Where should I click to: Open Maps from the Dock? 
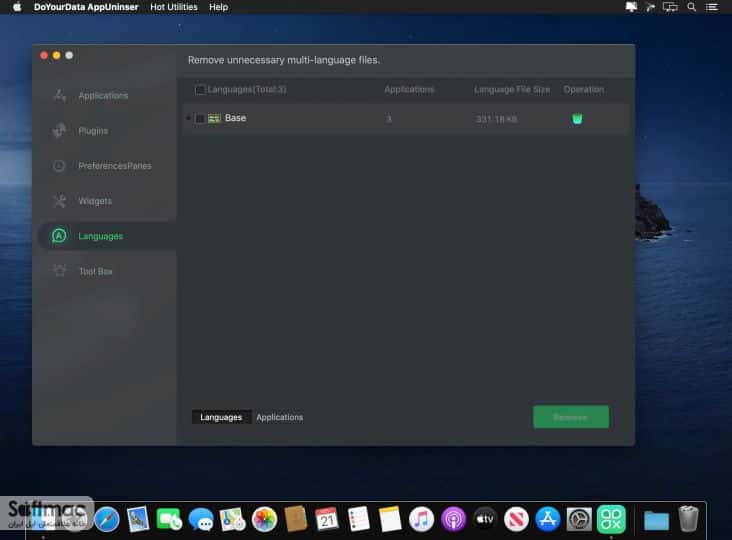232,519
